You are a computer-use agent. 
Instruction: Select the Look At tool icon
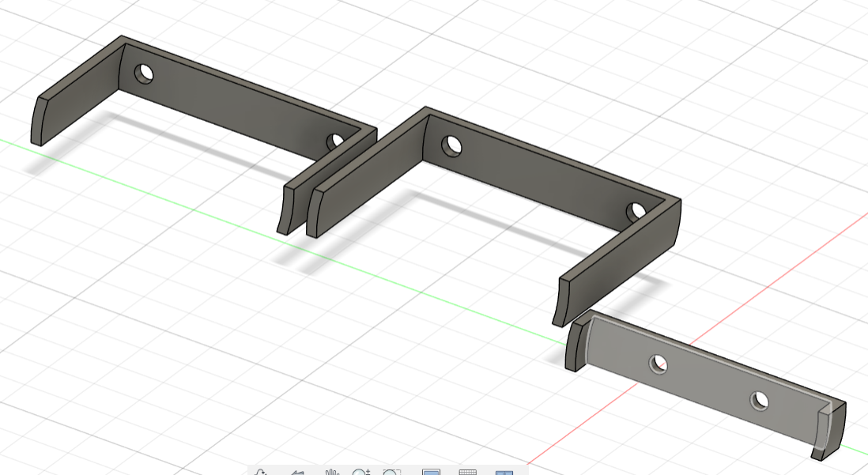298,472
